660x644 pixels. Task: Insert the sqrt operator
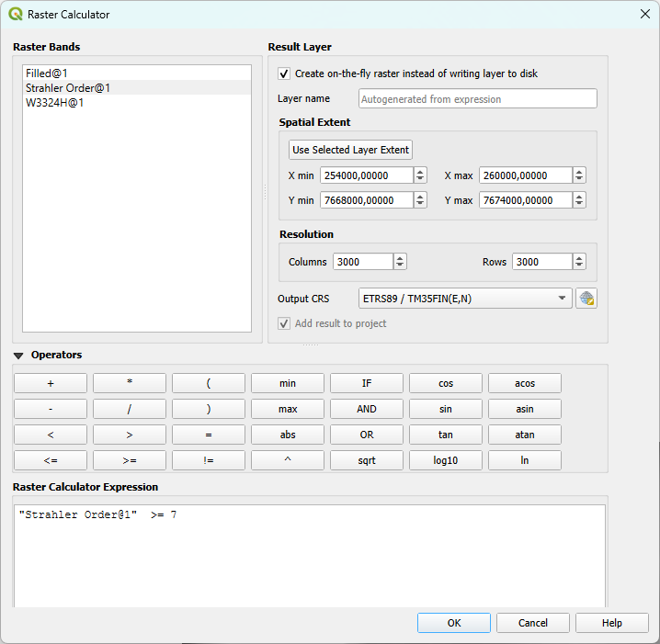[x=367, y=460]
